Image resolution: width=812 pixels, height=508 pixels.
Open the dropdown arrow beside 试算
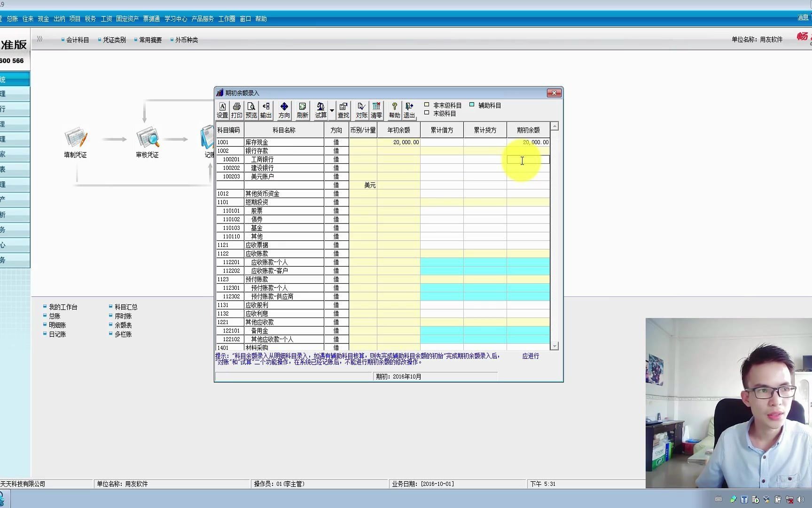coord(332,111)
